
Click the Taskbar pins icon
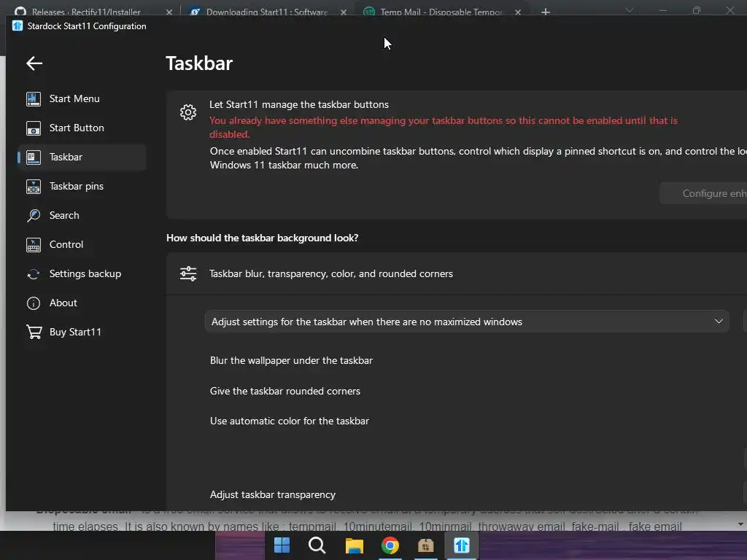[34, 186]
